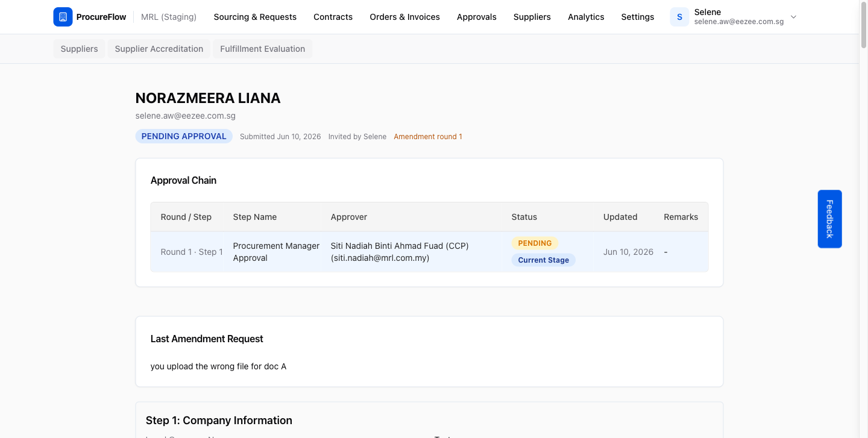Click the PENDING APPROVAL status badge

pyautogui.click(x=184, y=136)
